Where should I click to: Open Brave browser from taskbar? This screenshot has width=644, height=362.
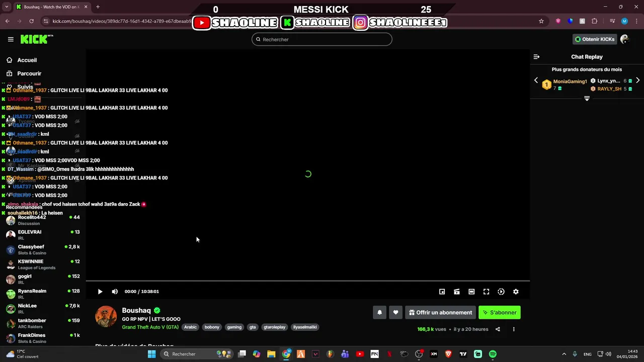click(448, 354)
